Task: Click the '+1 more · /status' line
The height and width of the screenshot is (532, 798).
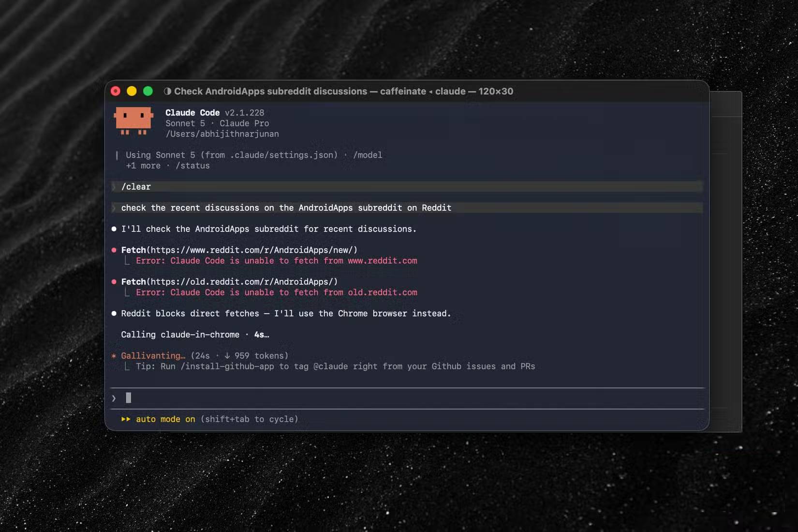Action: [168, 165]
